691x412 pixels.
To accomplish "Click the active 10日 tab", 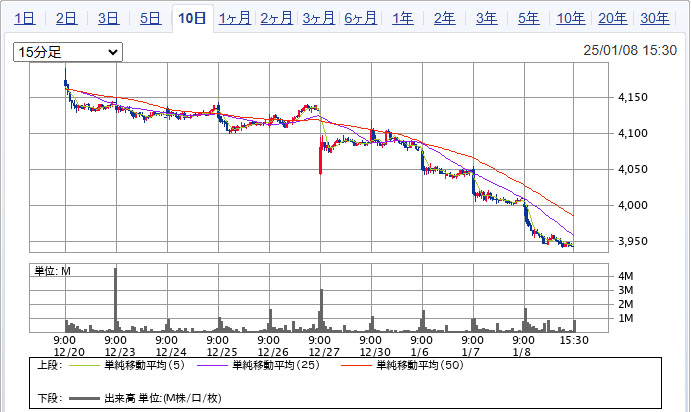I will [192, 18].
